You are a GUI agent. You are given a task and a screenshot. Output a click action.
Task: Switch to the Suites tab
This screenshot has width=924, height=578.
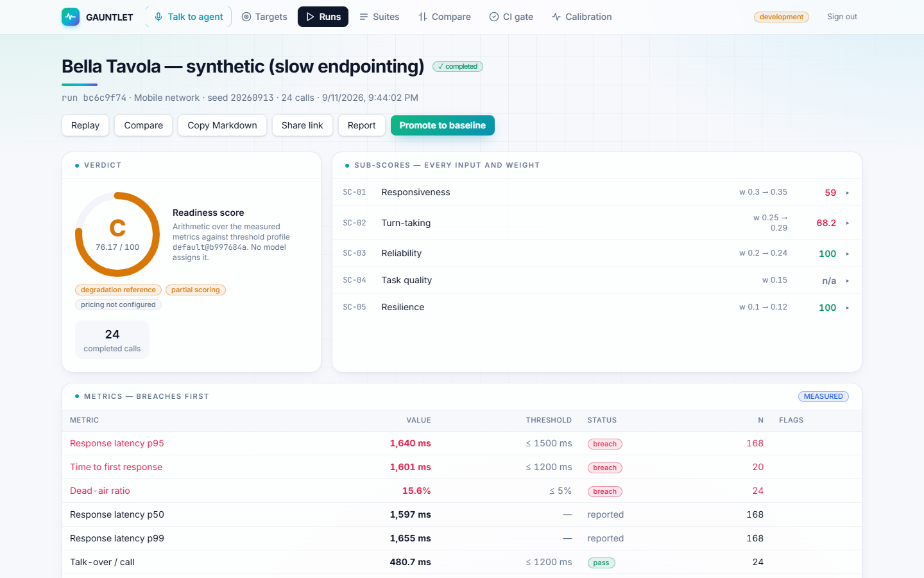(x=379, y=17)
